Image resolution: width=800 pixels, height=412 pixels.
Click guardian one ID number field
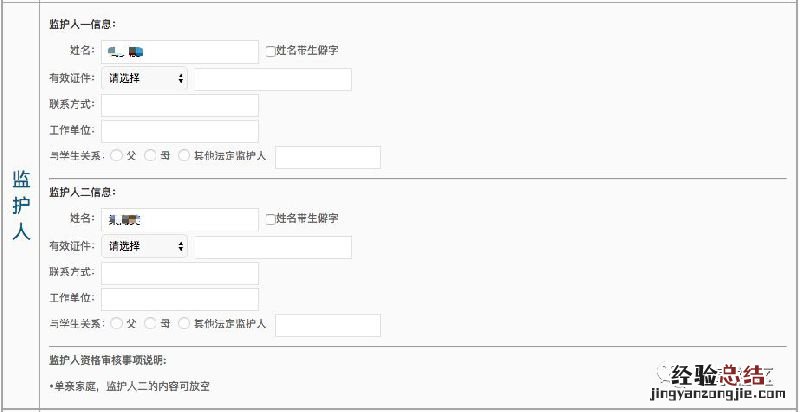click(273, 79)
